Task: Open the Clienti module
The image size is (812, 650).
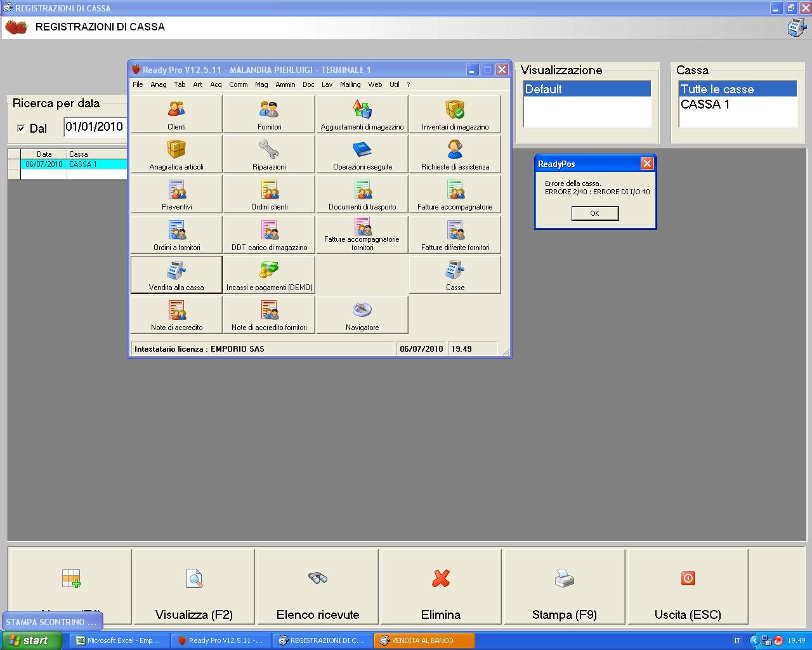Action: pyautogui.click(x=176, y=114)
